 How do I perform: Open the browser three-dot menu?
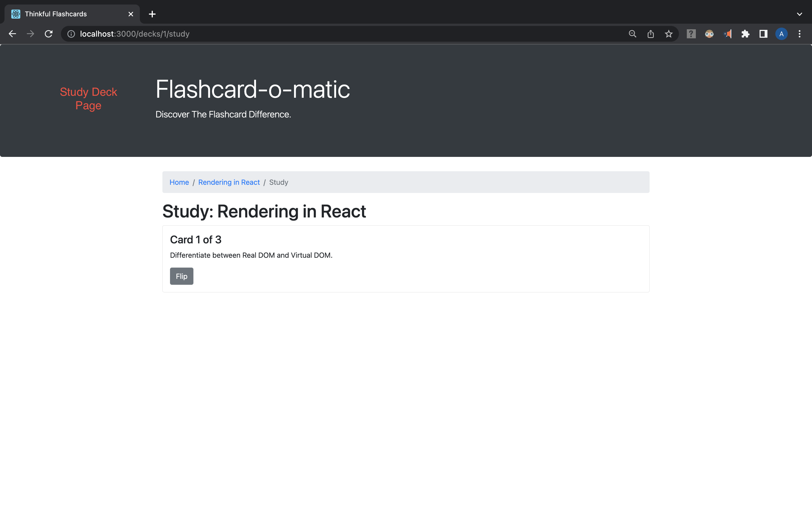[x=800, y=34]
